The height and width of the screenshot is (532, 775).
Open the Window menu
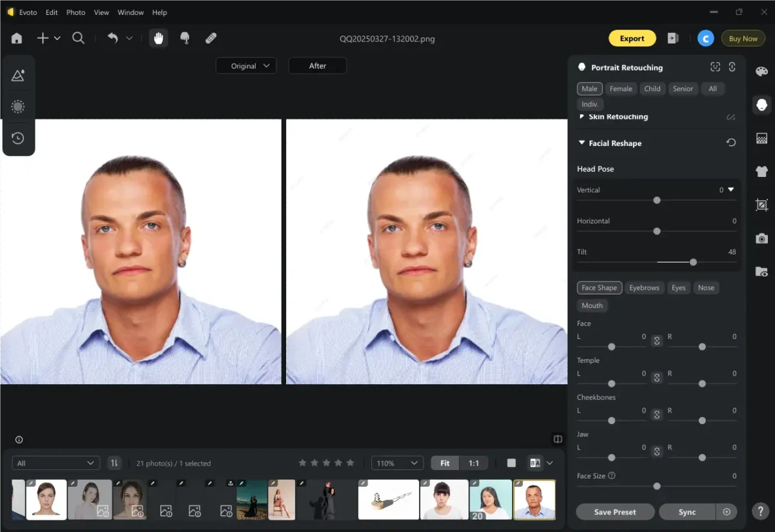(131, 12)
